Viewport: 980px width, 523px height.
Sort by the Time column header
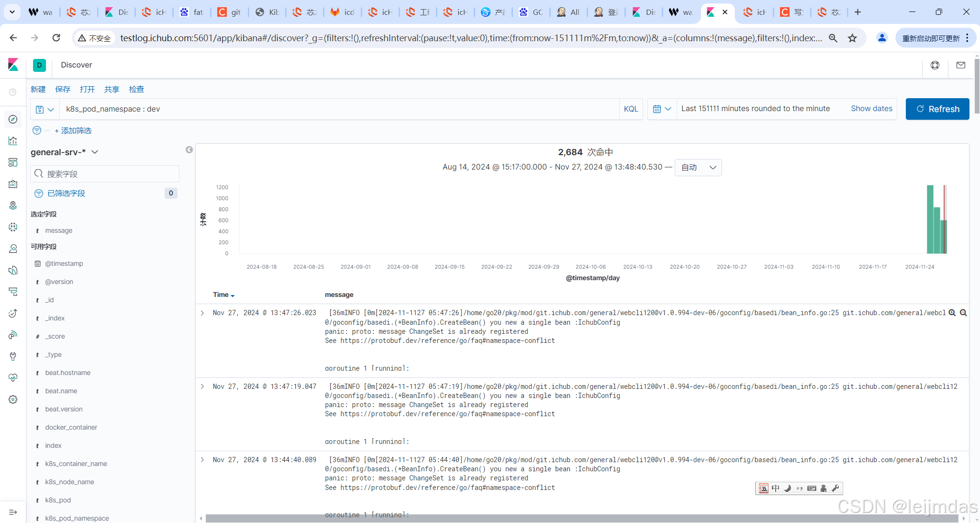(223, 295)
